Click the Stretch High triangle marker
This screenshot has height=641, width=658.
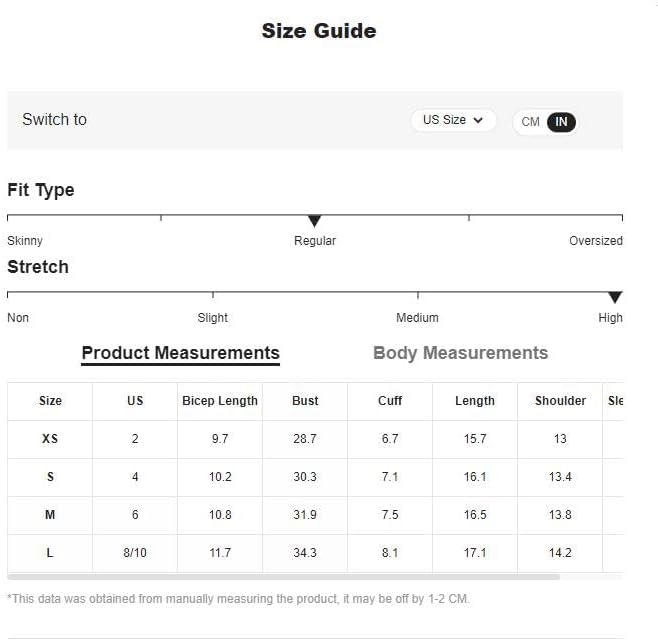615,297
